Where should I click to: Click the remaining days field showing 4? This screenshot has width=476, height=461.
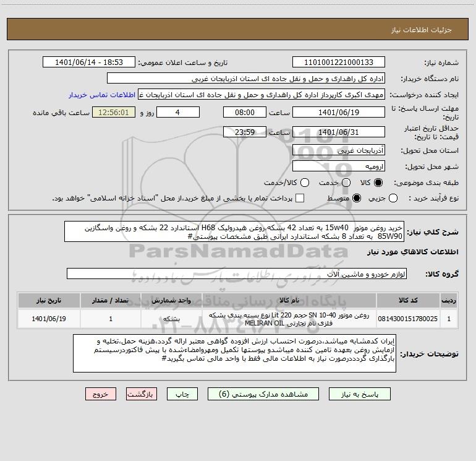pyautogui.click(x=178, y=113)
